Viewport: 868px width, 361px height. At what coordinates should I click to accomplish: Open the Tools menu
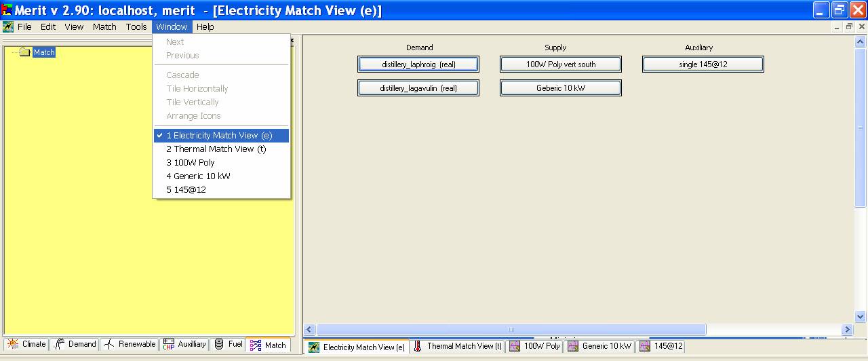pos(136,27)
